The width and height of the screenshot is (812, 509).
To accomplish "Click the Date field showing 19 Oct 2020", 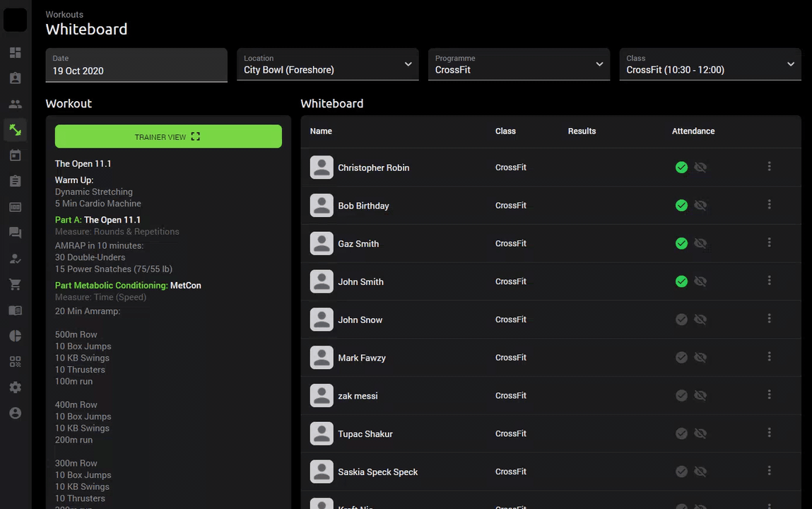I will (x=136, y=65).
